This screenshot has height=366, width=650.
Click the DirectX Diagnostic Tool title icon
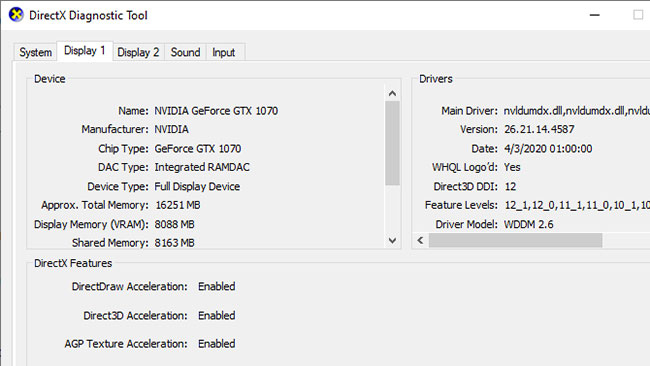[x=16, y=15]
